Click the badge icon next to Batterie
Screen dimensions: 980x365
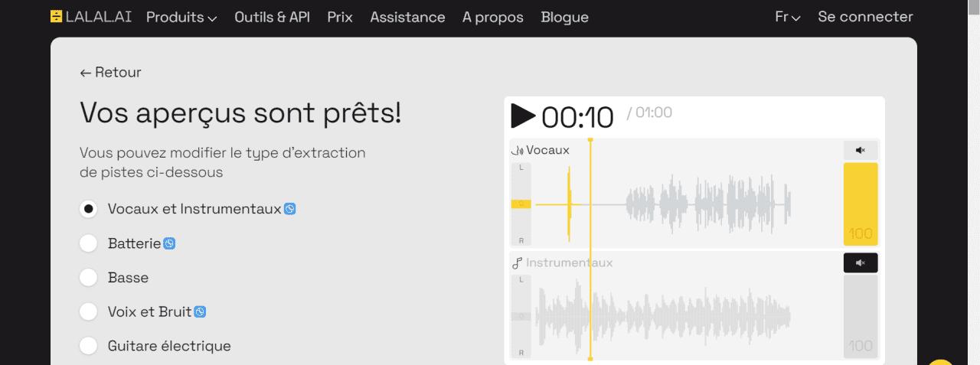[x=169, y=243]
